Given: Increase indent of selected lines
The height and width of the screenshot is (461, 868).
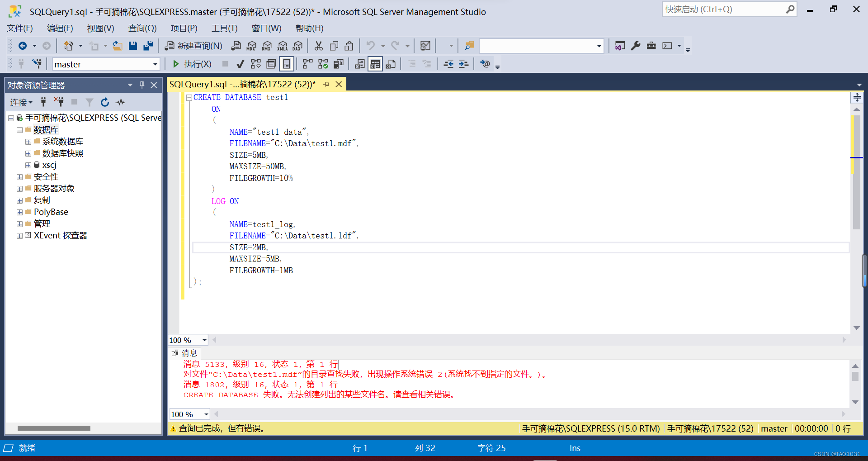Looking at the screenshot, I should (x=463, y=64).
